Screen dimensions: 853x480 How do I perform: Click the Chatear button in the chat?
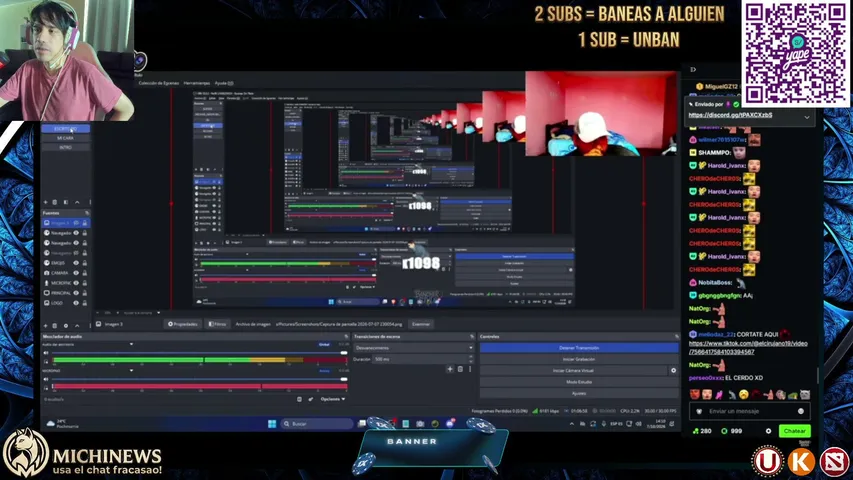(794, 430)
